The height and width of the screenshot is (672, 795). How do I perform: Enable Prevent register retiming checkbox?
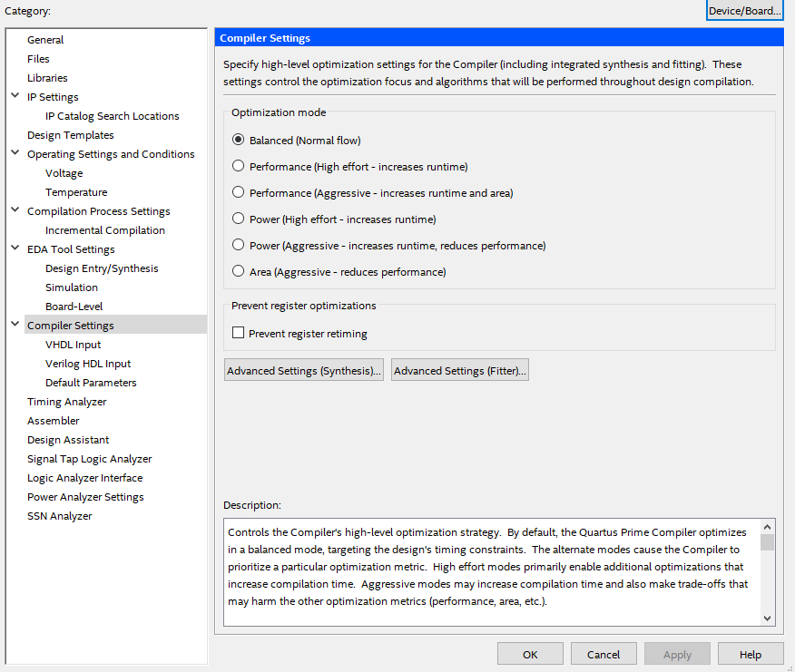(x=239, y=333)
